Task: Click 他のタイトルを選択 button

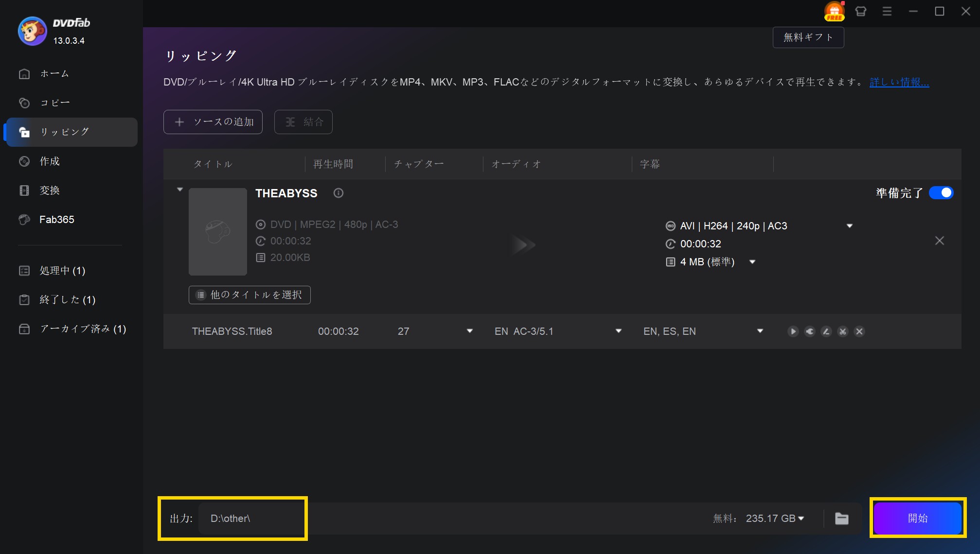Action: pyautogui.click(x=249, y=295)
